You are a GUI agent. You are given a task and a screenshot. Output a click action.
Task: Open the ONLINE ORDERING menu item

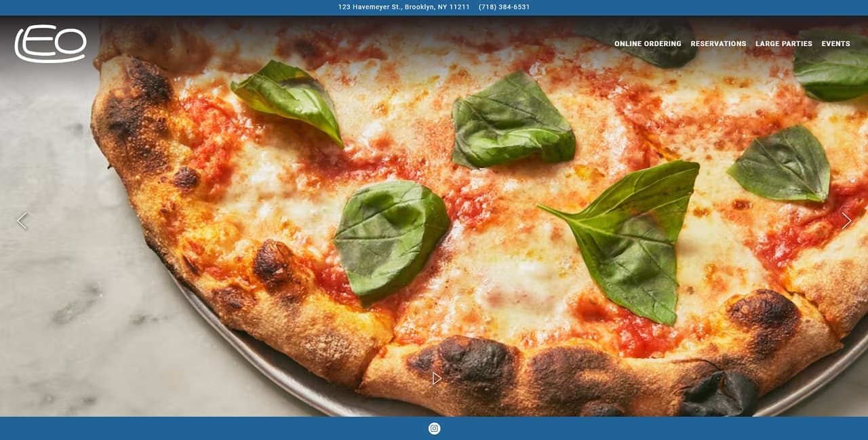(x=648, y=43)
